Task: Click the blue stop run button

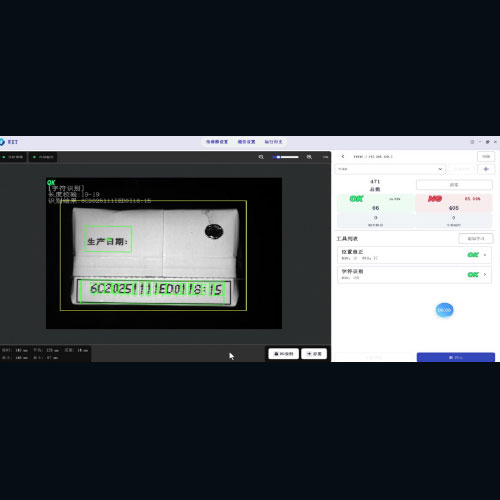Action: point(456,357)
